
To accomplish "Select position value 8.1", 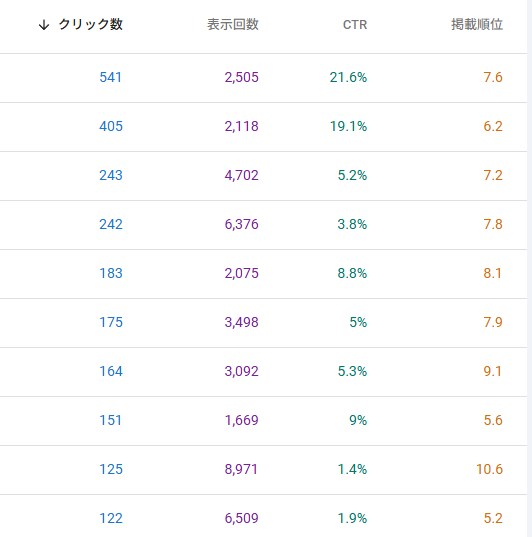I will (x=493, y=273).
